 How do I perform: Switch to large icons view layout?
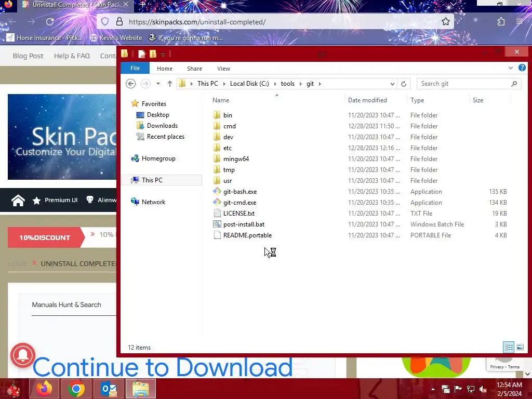(x=520, y=347)
